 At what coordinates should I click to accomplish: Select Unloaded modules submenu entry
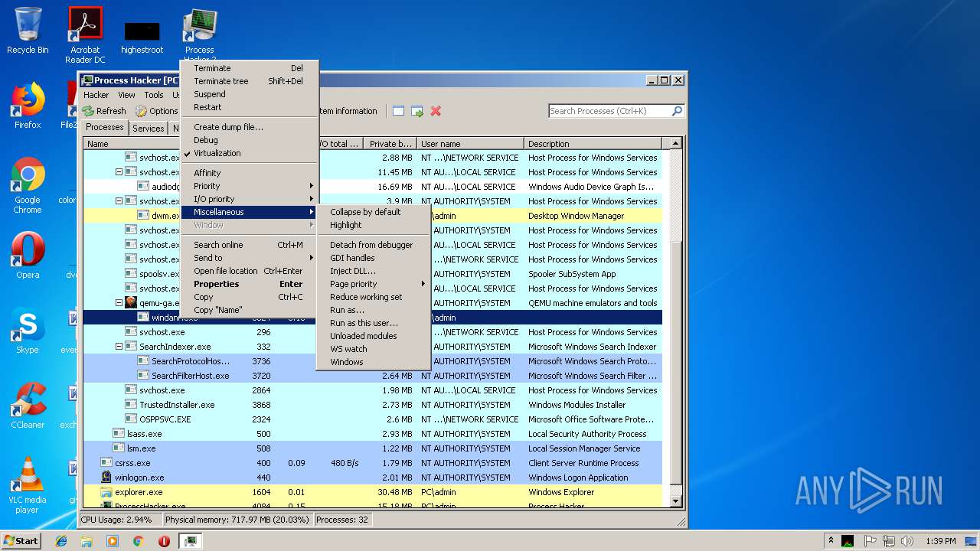point(374,336)
